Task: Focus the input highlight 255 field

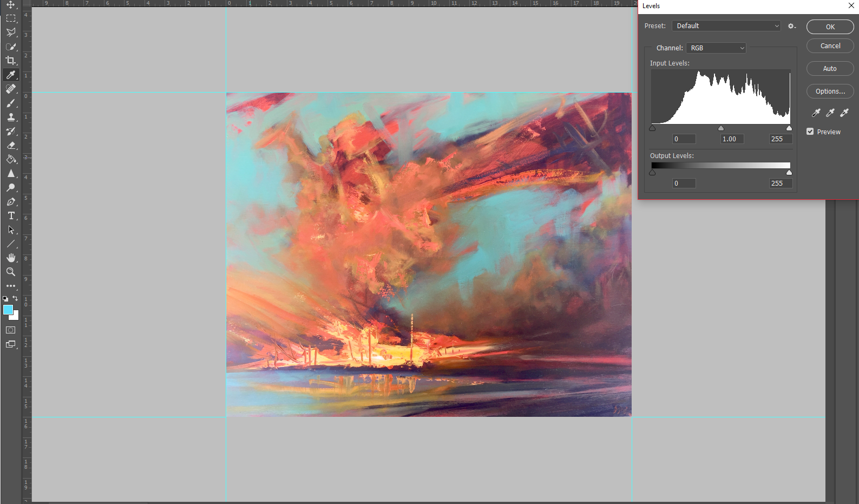Action: [781, 139]
